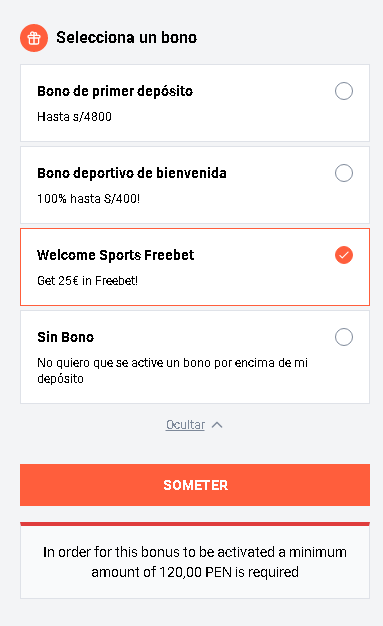Click the Bono de primer depósito title
Screen dimensions: 383x626
115,91
